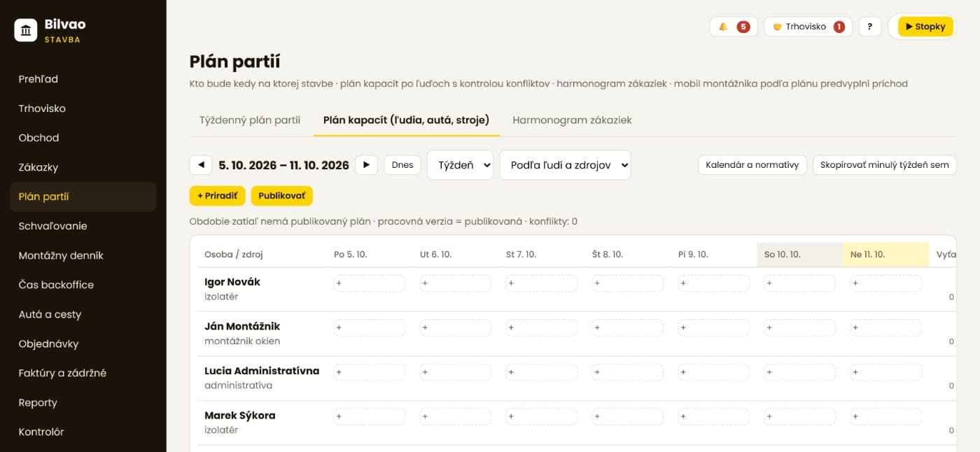Image resolution: width=980 pixels, height=452 pixels.
Task: Open Montážny denník in the sidebar
Action: [x=83, y=255]
